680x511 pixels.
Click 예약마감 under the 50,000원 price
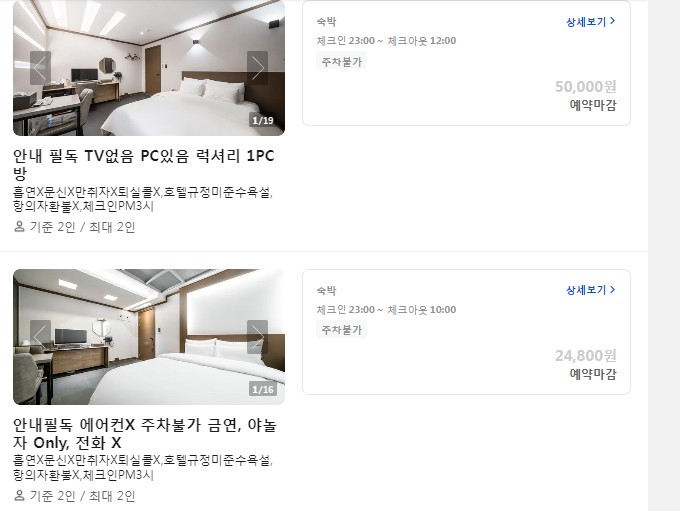(x=593, y=105)
